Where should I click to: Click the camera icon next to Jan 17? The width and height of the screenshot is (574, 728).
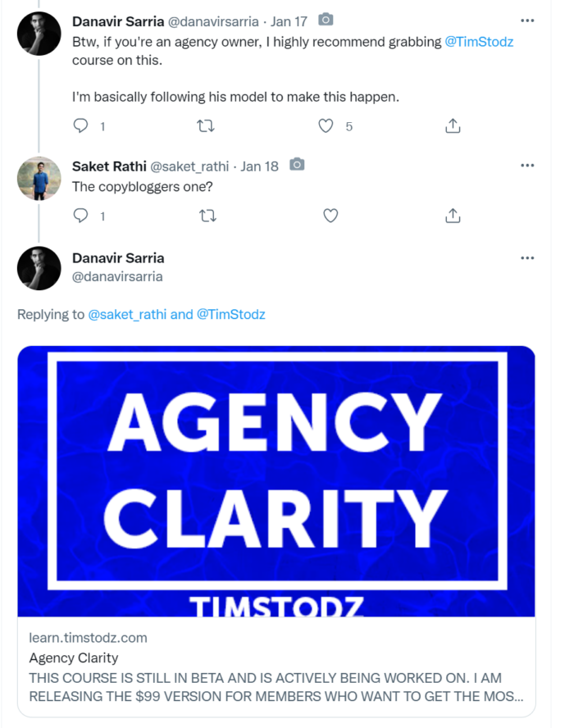(326, 20)
